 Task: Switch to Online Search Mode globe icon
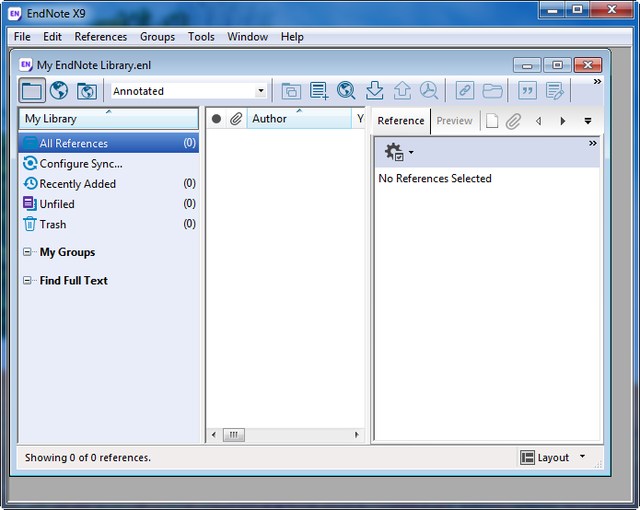tap(59, 91)
